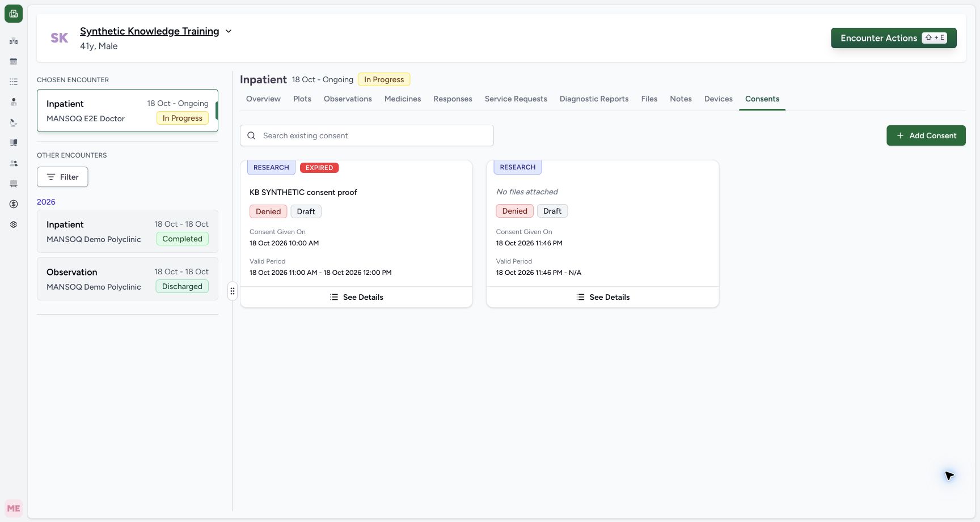Open Encounter Actions menu
The image size is (980, 522).
[x=894, y=38]
